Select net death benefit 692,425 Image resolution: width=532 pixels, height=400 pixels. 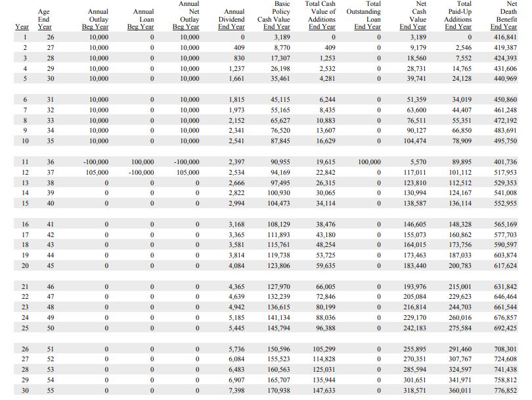[506, 328]
